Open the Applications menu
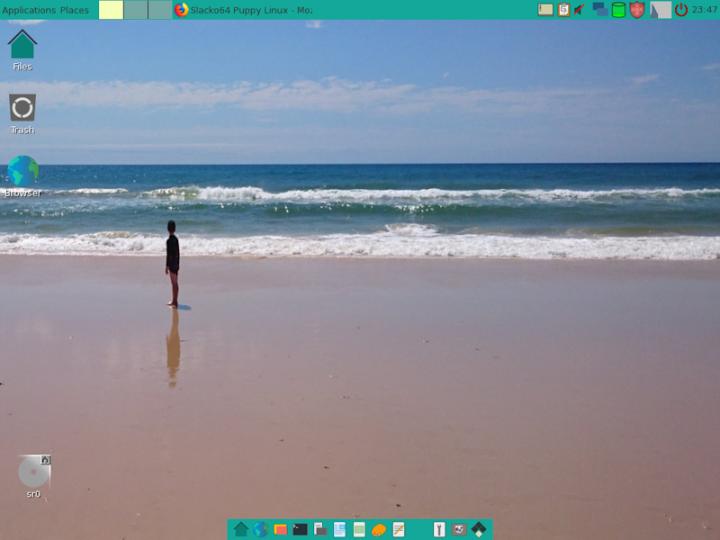The height and width of the screenshot is (540, 720). click(x=29, y=10)
